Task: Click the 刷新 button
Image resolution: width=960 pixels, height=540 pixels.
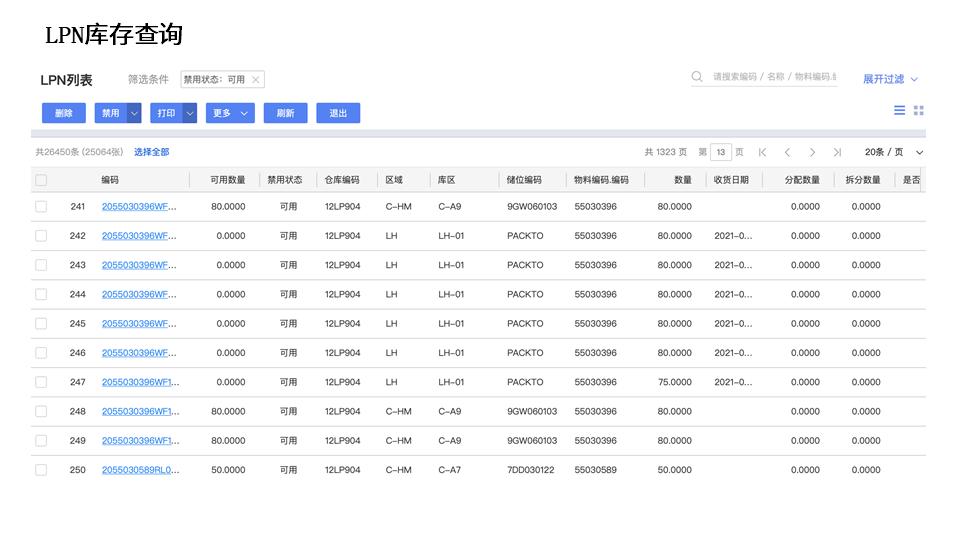Action: (285, 113)
